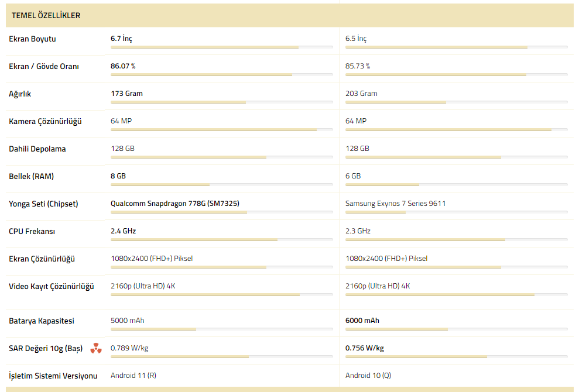Select the Ekran Boyutu row label
This screenshot has height=392, width=579.
pyautogui.click(x=33, y=39)
